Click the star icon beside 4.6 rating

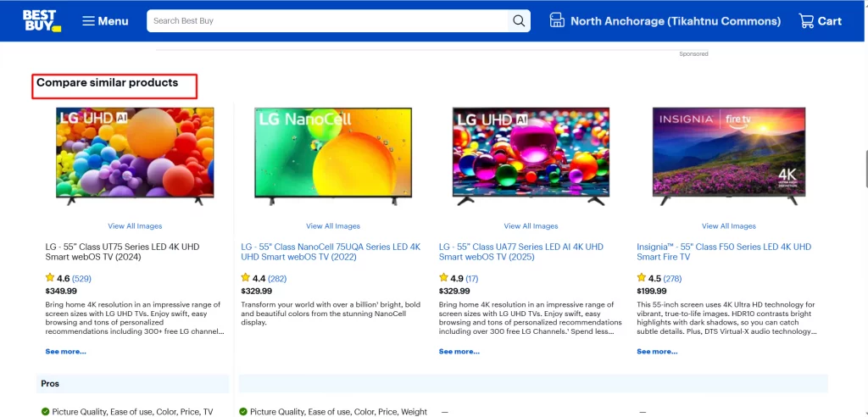[50, 277]
